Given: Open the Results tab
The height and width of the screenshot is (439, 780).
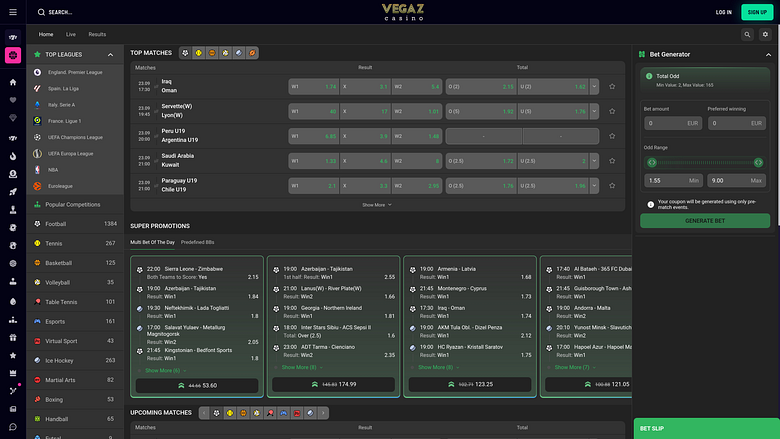Looking at the screenshot, I should point(97,34).
